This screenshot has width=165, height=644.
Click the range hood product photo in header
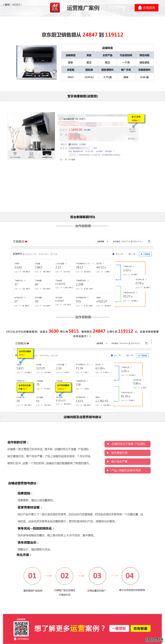[36, 62]
